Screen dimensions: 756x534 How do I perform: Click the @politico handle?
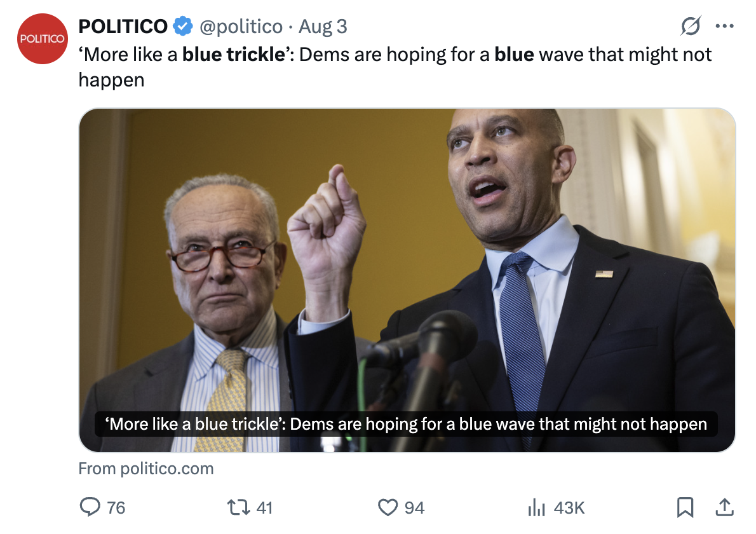pos(241,27)
